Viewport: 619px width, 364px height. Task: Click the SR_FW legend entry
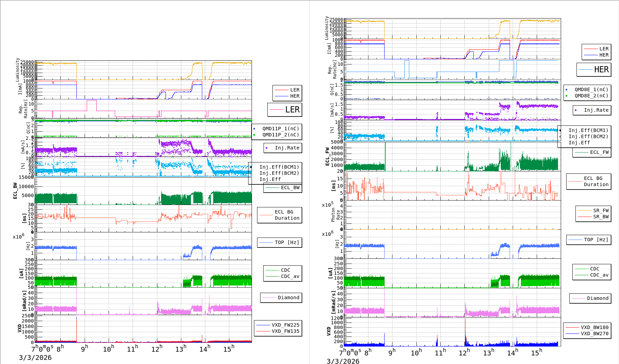tap(600, 210)
